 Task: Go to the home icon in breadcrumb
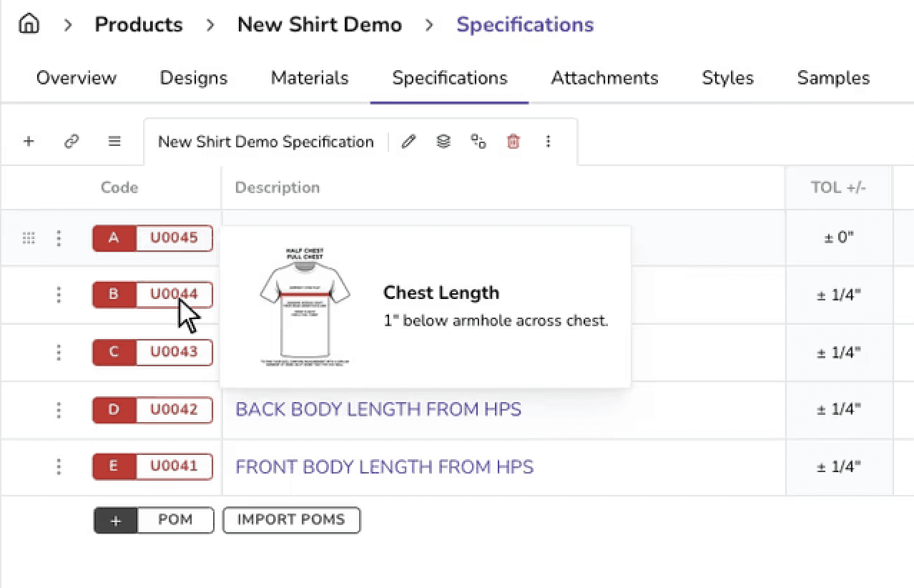coord(29,24)
